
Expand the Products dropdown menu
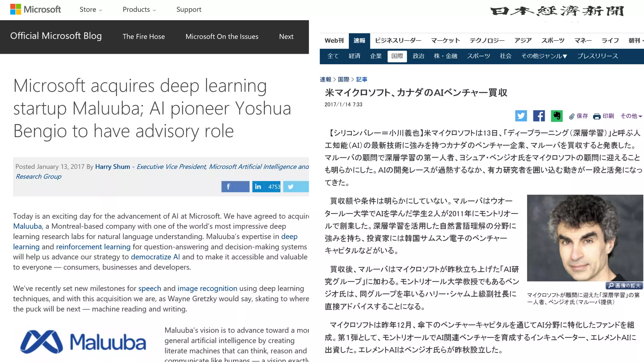point(139,10)
